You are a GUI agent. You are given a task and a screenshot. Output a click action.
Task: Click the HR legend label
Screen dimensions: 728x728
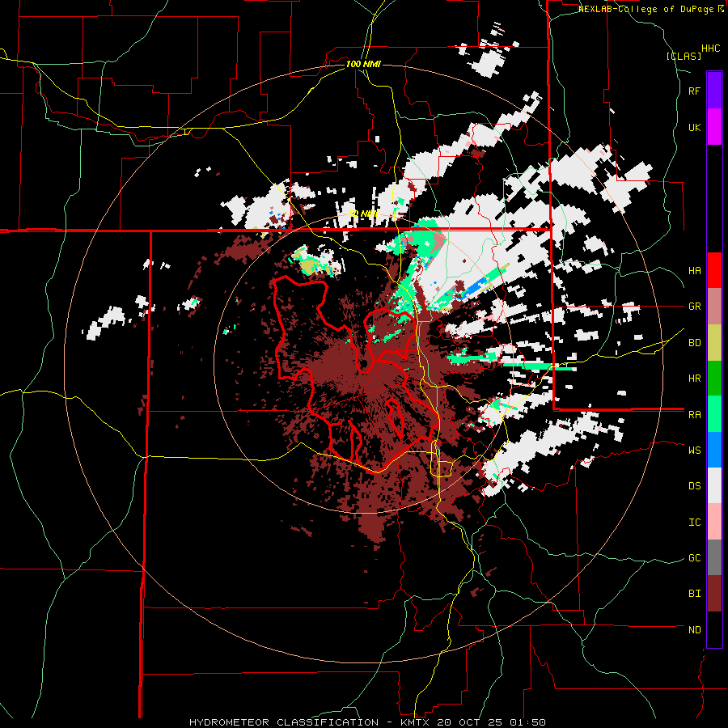694,379
